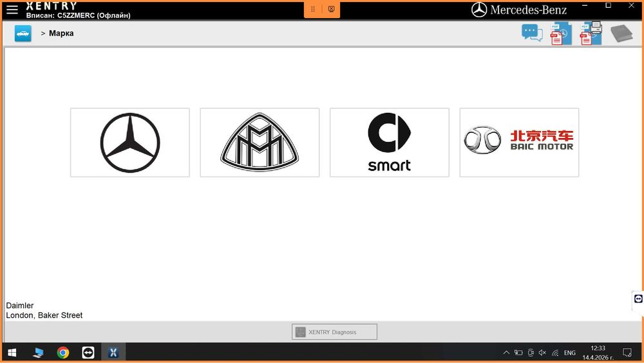Minimize the XENTRY window

tap(585, 5)
